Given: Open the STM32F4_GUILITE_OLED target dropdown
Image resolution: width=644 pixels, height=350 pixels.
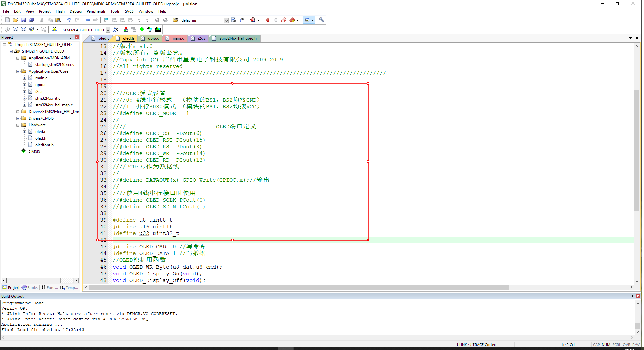Looking at the screenshot, I should click(x=108, y=30).
